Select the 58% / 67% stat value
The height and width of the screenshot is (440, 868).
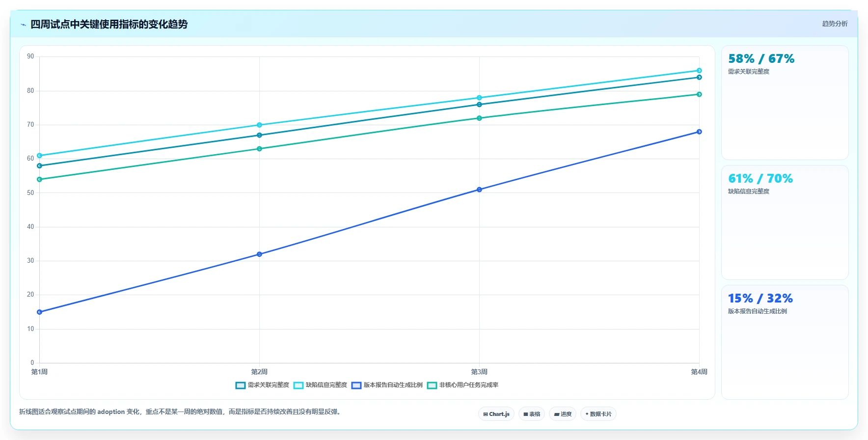[x=761, y=59]
